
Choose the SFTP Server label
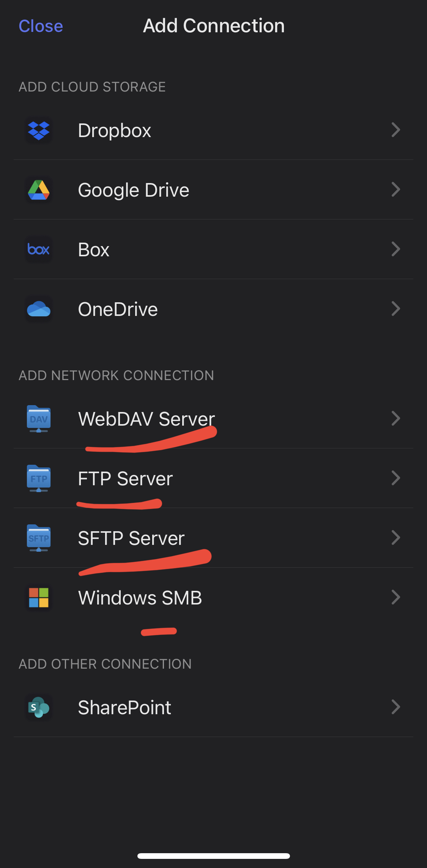(131, 538)
